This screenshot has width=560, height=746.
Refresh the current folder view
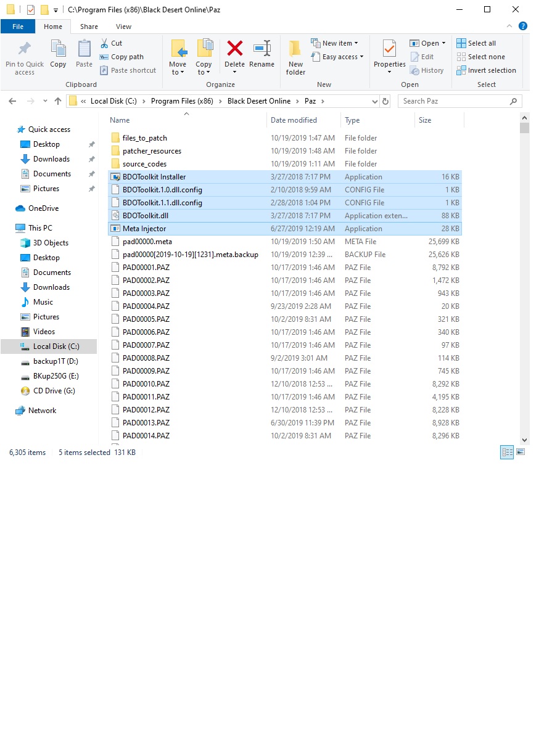tap(386, 101)
